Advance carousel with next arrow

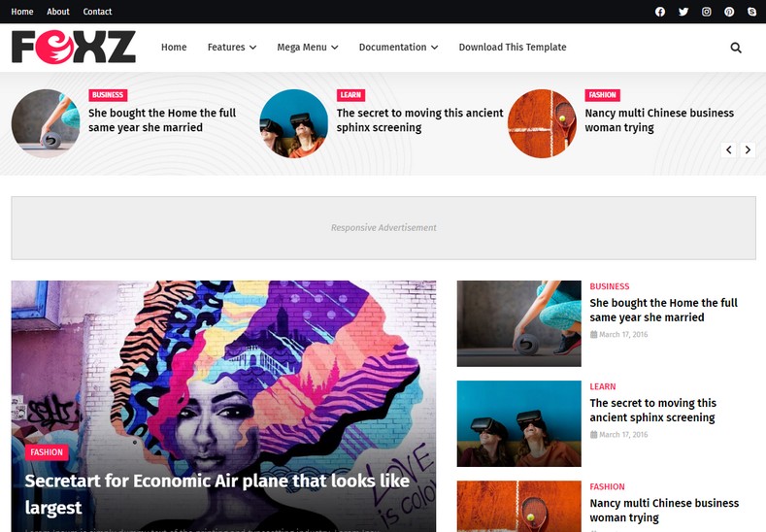pyautogui.click(x=748, y=150)
